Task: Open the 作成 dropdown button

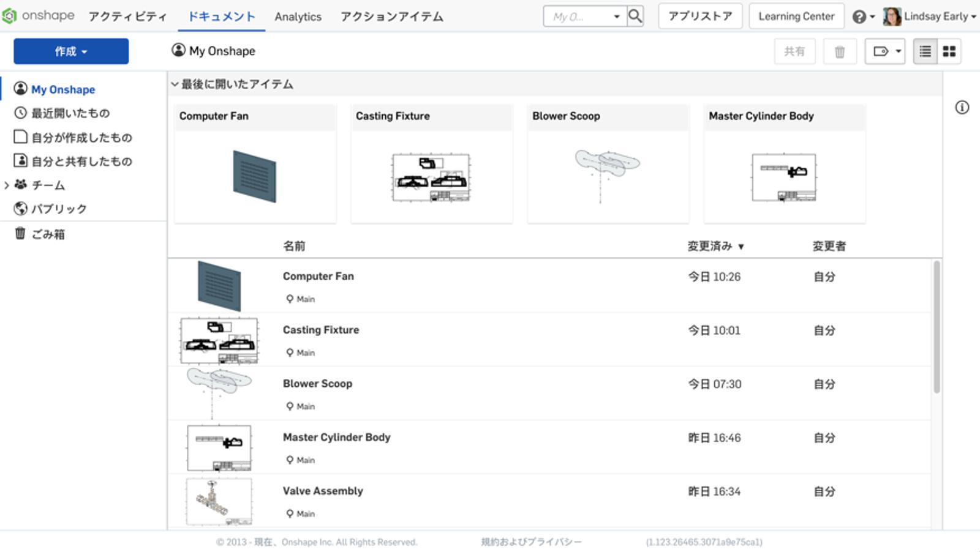Action: coord(71,51)
